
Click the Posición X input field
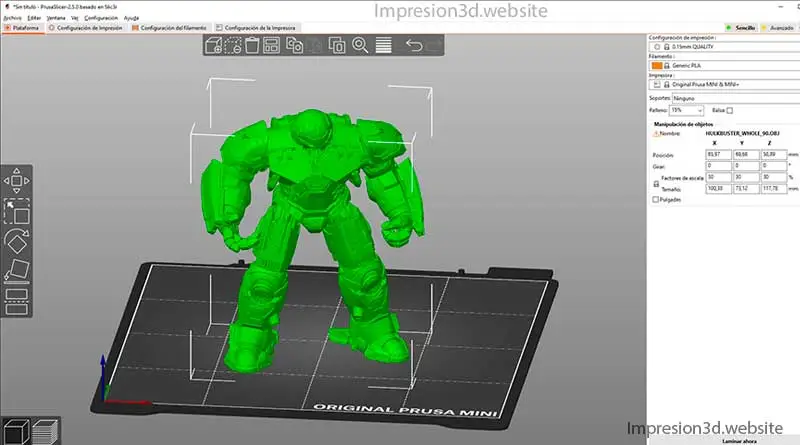(x=718, y=155)
